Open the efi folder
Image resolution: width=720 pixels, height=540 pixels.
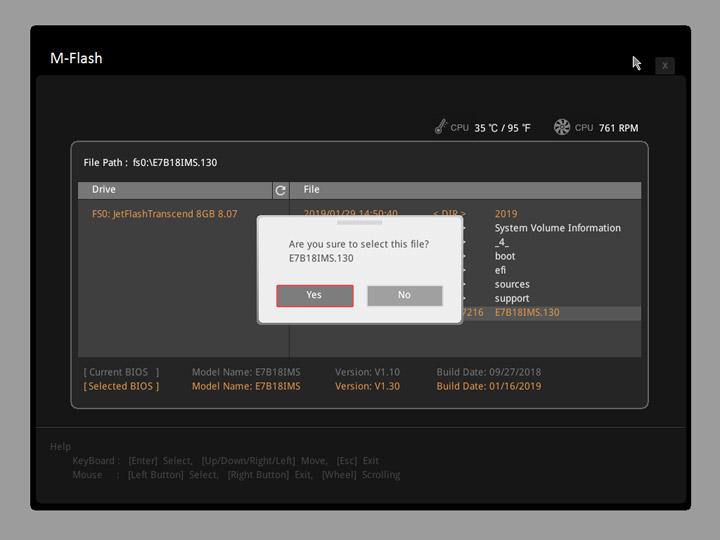click(500, 270)
